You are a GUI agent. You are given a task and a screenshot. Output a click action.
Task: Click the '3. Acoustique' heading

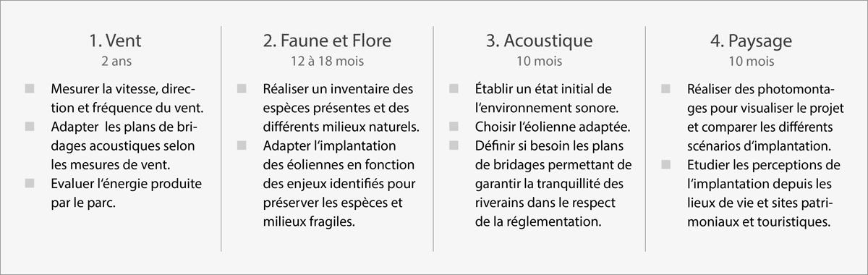(540, 41)
